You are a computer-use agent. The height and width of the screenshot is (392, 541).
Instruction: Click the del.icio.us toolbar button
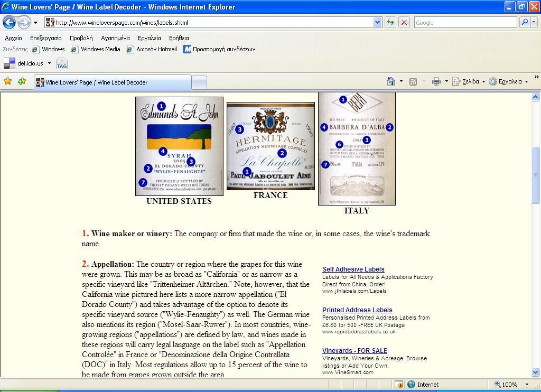tap(23, 63)
